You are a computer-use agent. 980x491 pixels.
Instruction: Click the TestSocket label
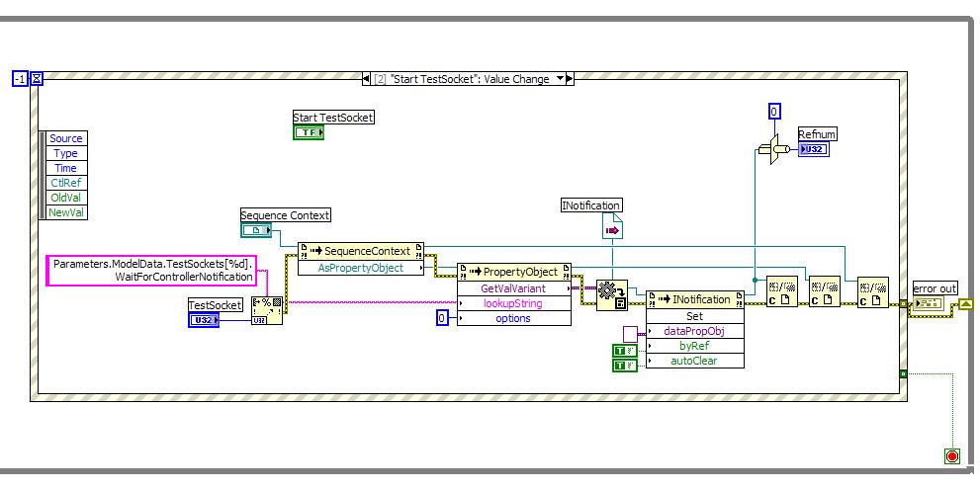pos(215,305)
